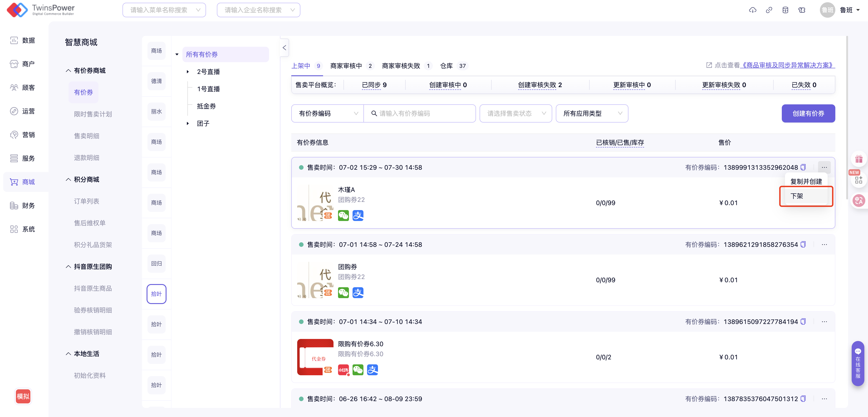
Task: Open the gift box floating icon
Action: point(858,159)
